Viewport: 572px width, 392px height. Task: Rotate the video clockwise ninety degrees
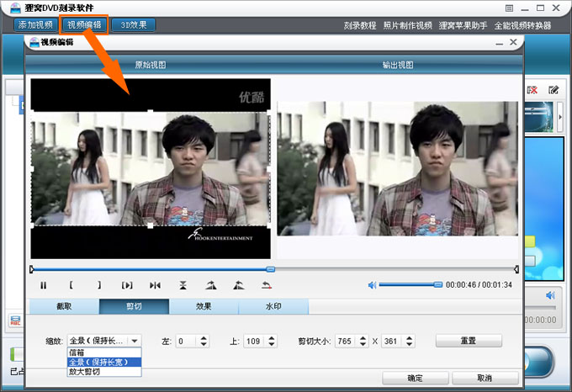click(x=211, y=285)
